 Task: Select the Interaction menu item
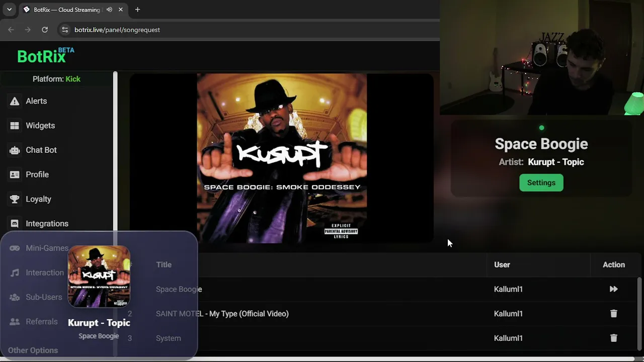click(x=45, y=273)
